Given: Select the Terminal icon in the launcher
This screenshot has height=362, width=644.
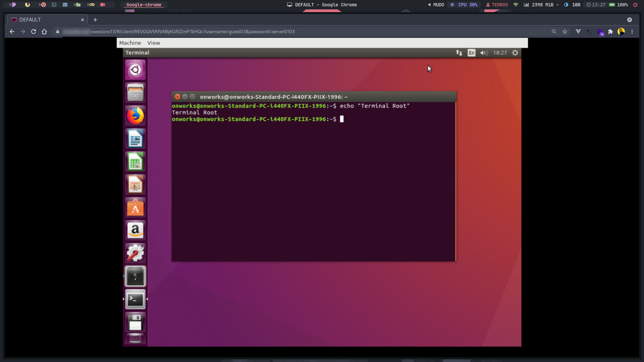Looking at the screenshot, I should pyautogui.click(x=135, y=299).
